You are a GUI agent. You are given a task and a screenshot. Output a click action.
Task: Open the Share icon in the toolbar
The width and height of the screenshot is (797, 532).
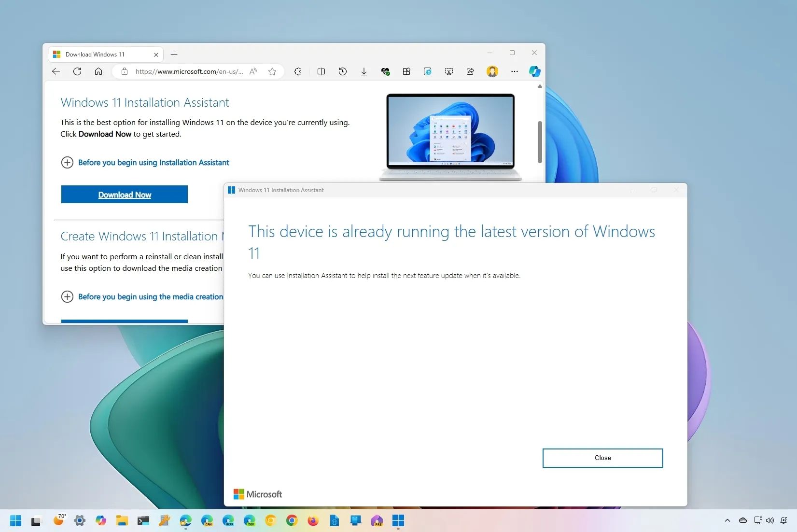pos(470,71)
